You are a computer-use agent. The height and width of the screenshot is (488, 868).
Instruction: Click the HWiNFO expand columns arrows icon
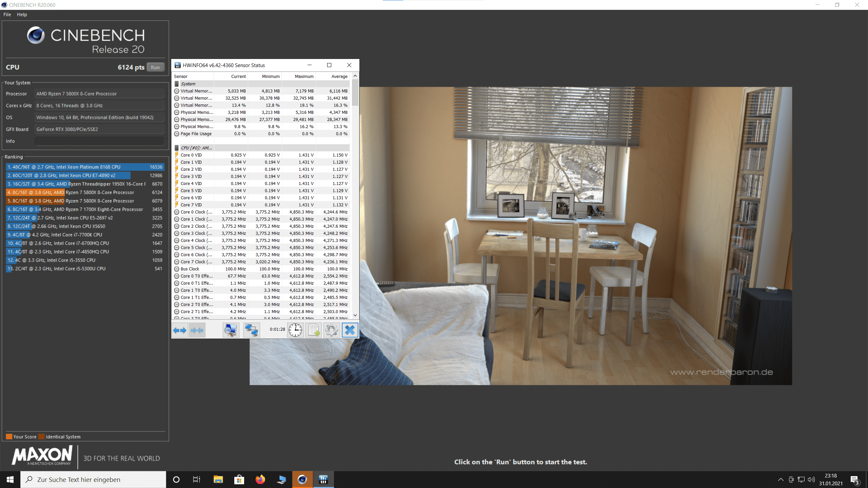tap(180, 330)
